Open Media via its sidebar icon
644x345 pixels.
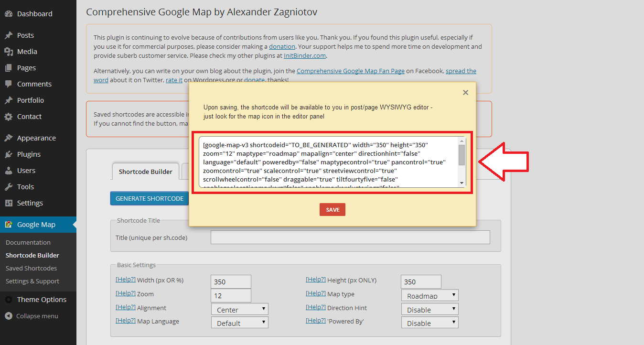coord(9,52)
